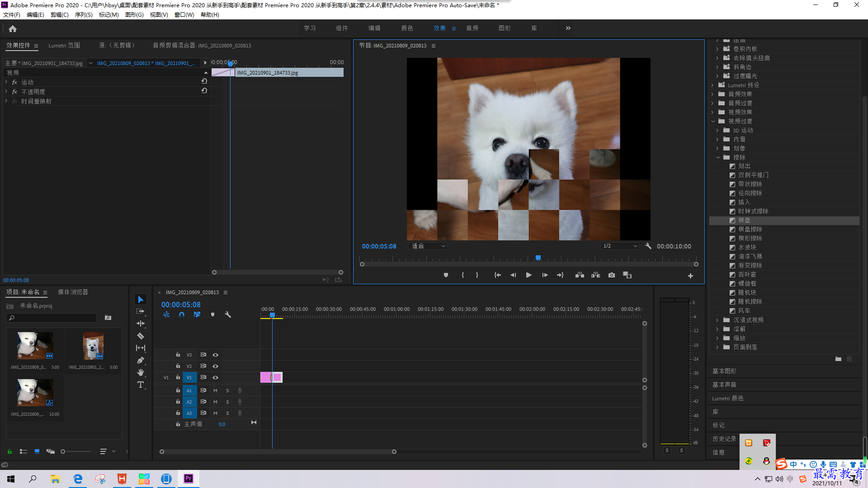Click the Lift button
The width and height of the screenshot is (868, 488).
tap(580, 275)
